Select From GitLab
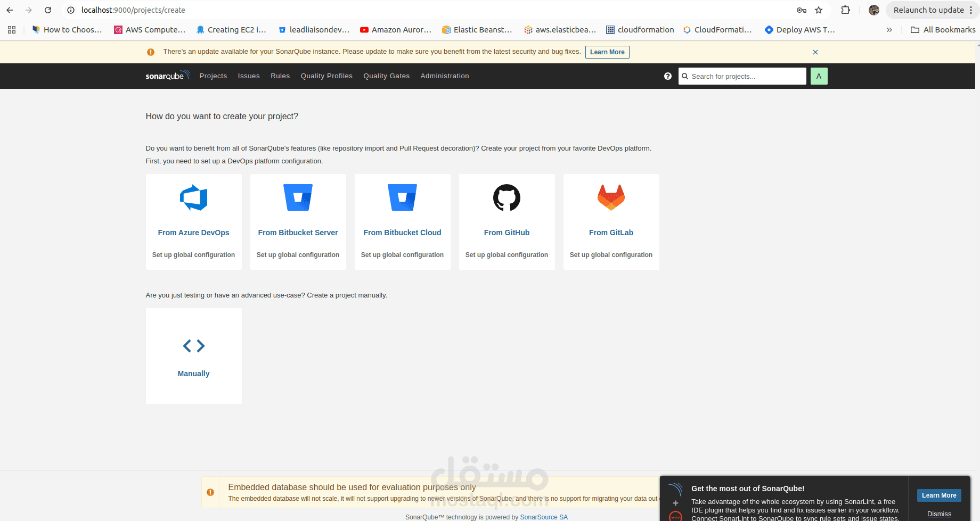The width and height of the screenshot is (980, 521). 611,233
